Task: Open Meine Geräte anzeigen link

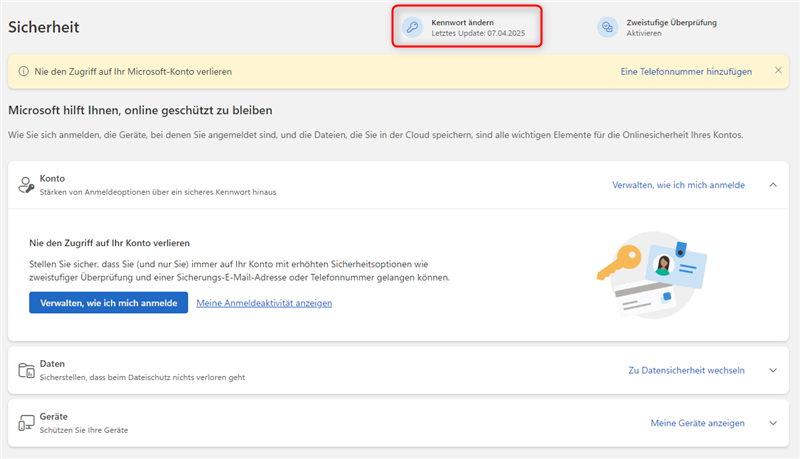Action: pyautogui.click(x=697, y=423)
